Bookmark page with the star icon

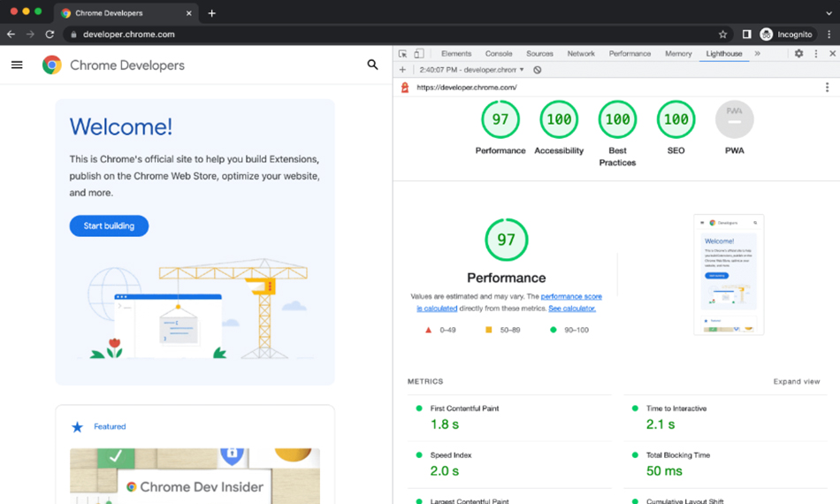[x=722, y=34]
